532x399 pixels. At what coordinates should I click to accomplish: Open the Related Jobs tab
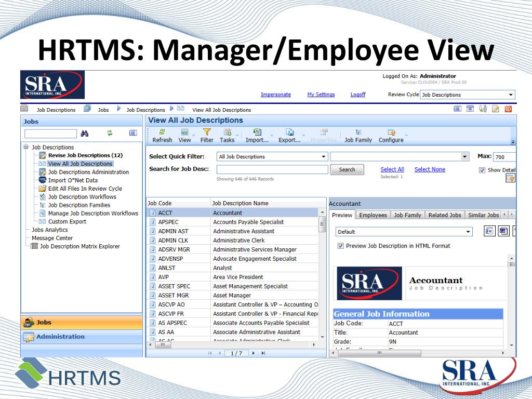click(445, 215)
